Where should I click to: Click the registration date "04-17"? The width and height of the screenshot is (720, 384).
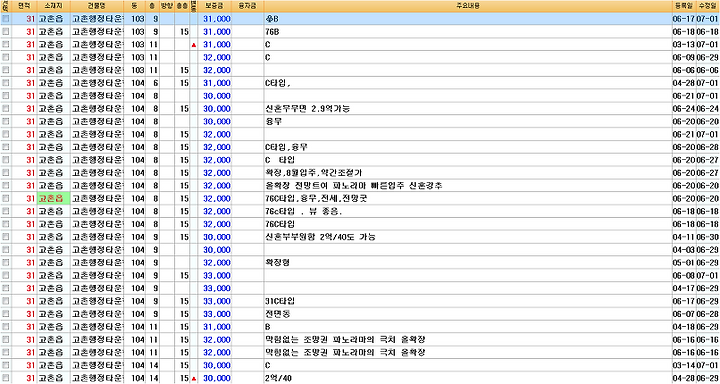point(683,289)
